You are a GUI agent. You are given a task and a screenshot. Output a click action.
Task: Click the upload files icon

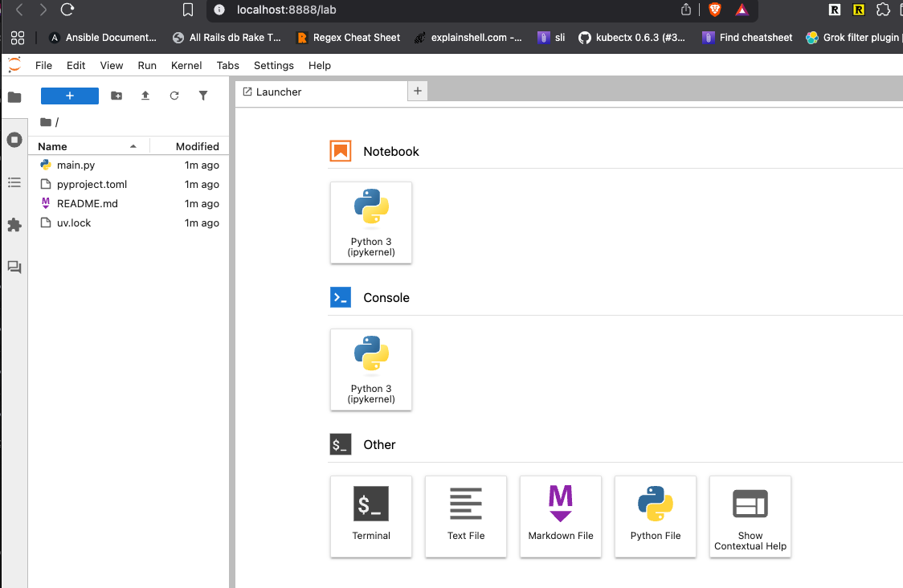click(x=145, y=95)
